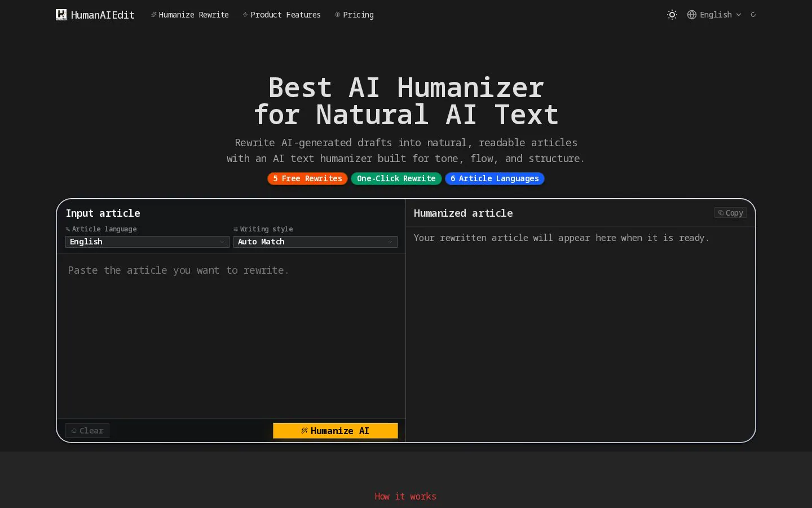The height and width of the screenshot is (508, 812).
Task: Click the 6 Article Languages badge
Action: tap(495, 178)
